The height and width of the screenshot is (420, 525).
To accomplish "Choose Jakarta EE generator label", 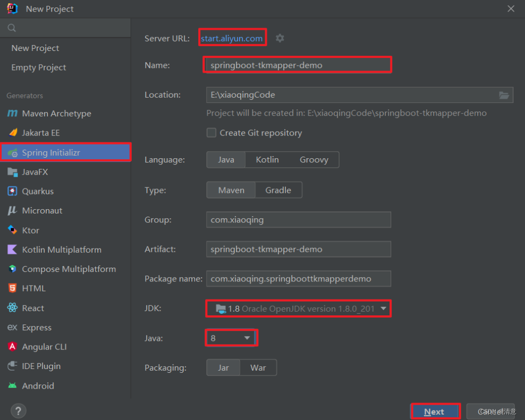I will pyautogui.click(x=41, y=133).
